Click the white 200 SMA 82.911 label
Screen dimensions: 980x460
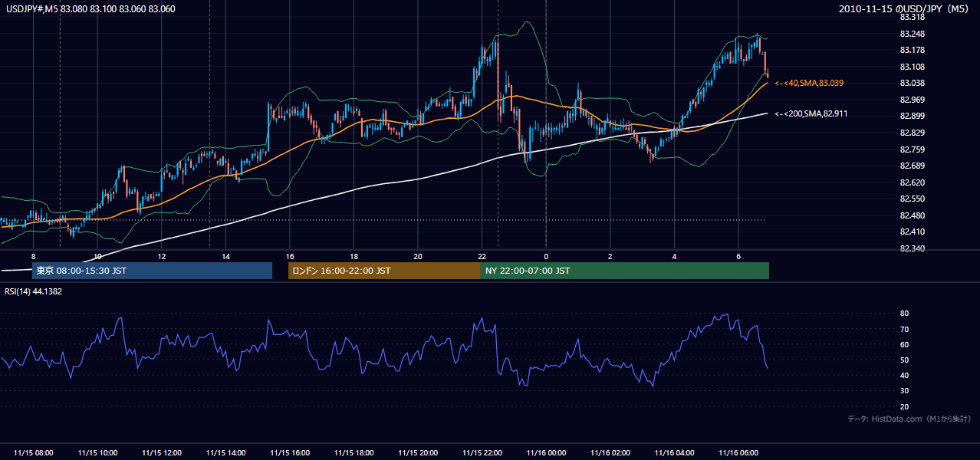pyautogui.click(x=811, y=113)
